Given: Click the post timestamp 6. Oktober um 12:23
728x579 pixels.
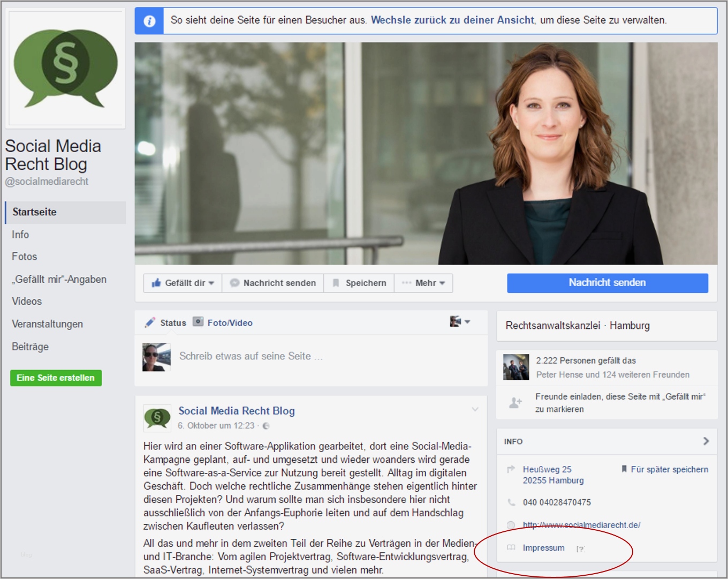Looking at the screenshot, I should coord(216,426).
